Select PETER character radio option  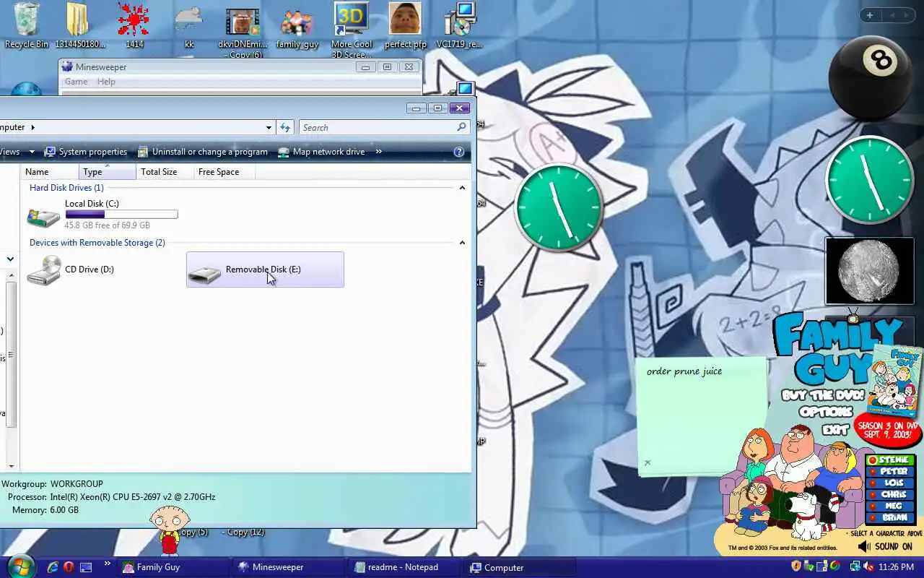click(890, 472)
